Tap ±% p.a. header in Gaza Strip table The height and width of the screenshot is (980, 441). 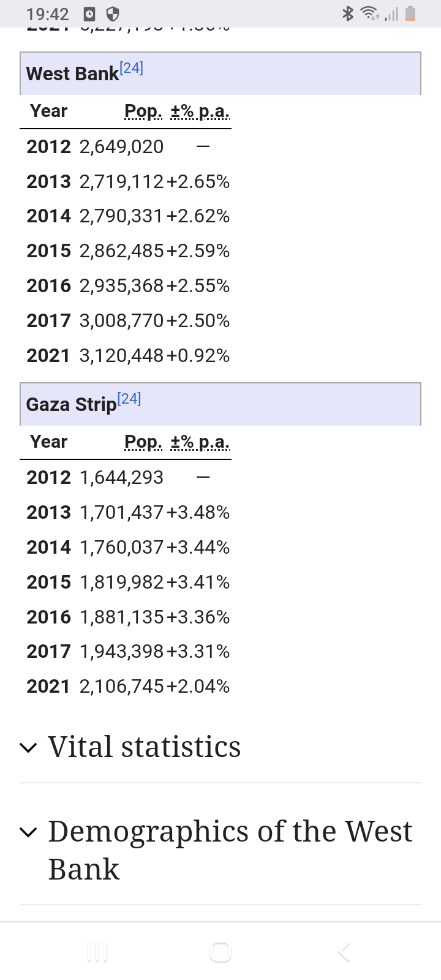(200, 442)
